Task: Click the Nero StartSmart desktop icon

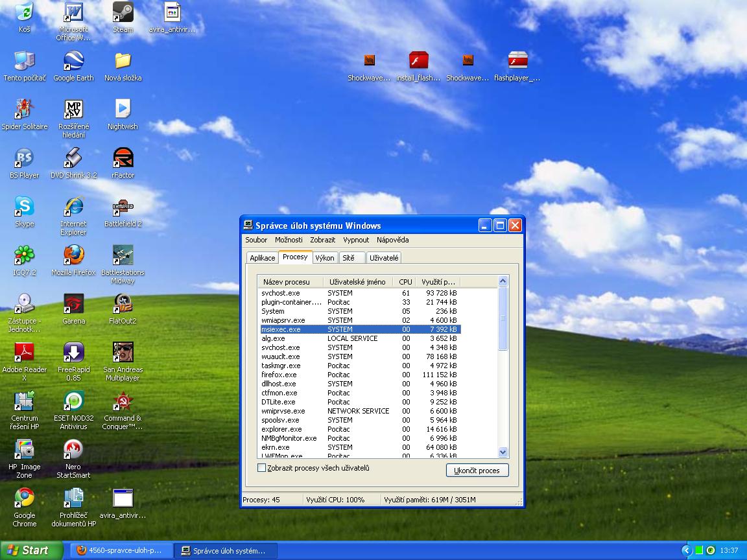Action: coord(73,450)
